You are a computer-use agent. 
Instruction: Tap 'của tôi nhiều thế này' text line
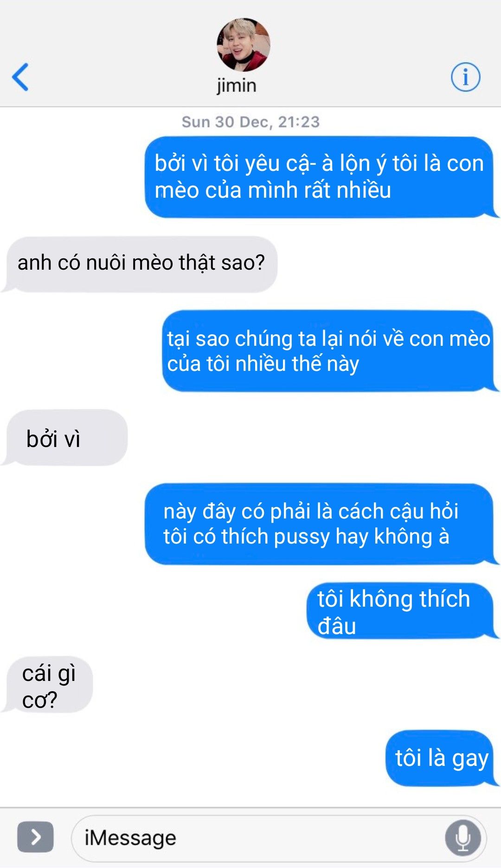tap(263, 364)
